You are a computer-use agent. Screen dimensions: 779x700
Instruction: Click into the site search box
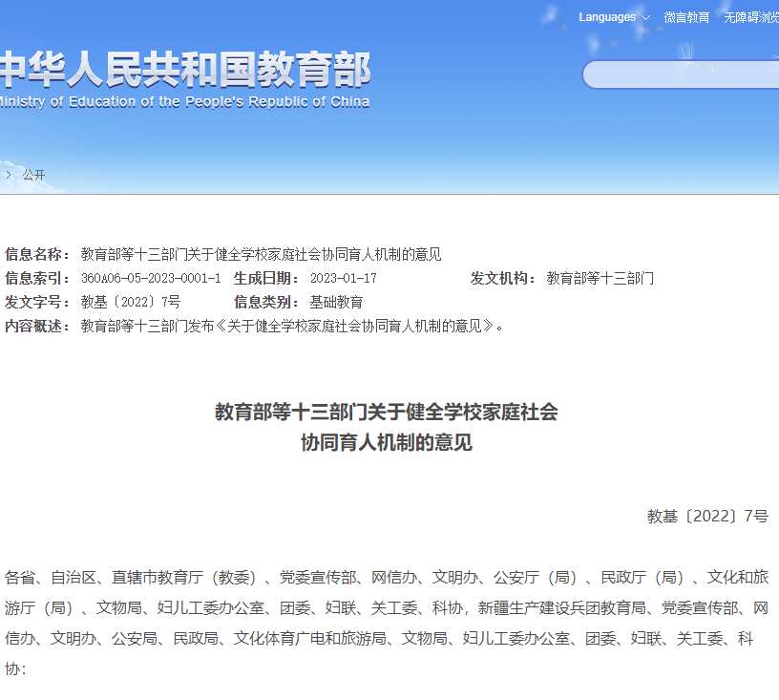(x=680, y=74)
